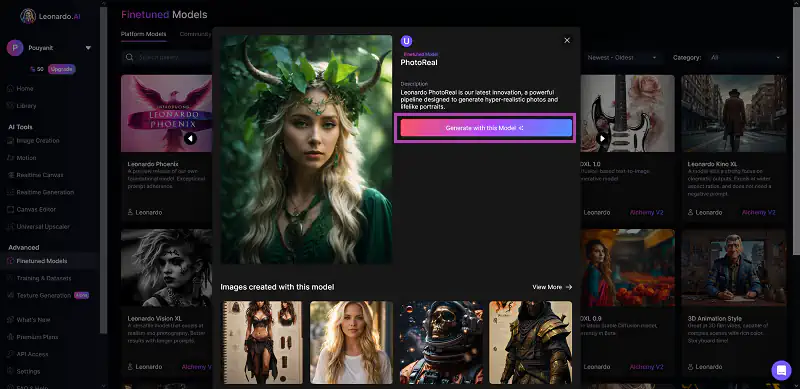Click the Alpha badge beside Texture Generation
800x389 pixels.
pos(81,295)
